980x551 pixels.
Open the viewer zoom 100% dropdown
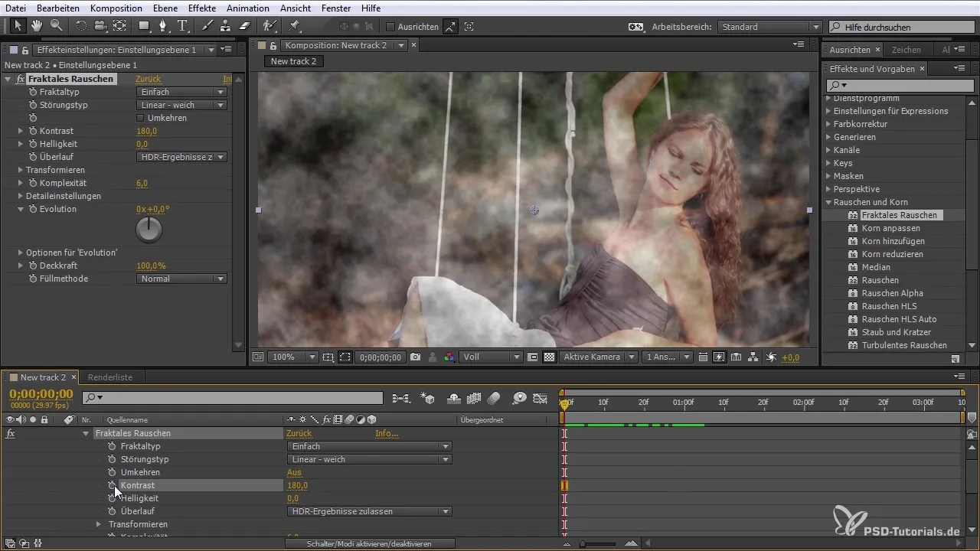point(294,357)
